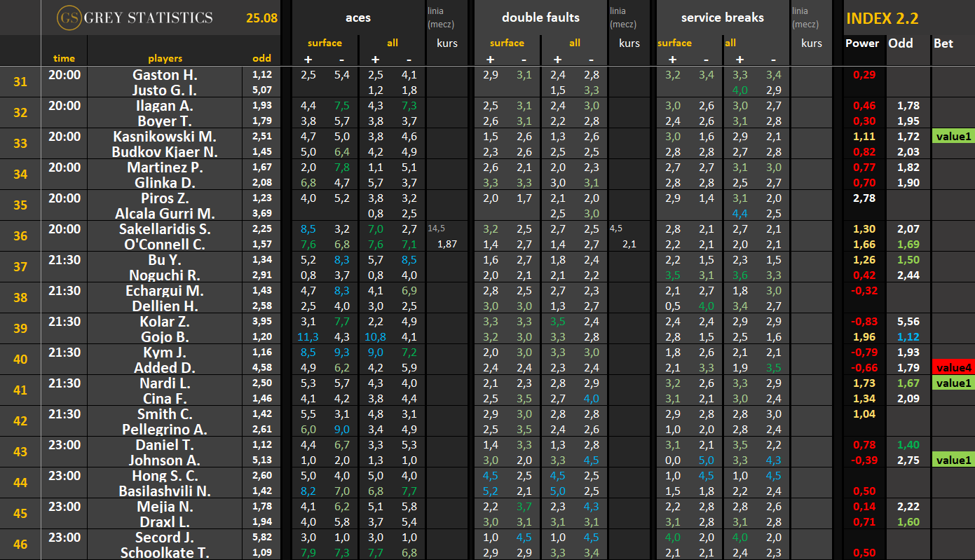Screen dimensions: 975x560
Task: Select aces kurs value 1,87
Action: coord(447,244)
